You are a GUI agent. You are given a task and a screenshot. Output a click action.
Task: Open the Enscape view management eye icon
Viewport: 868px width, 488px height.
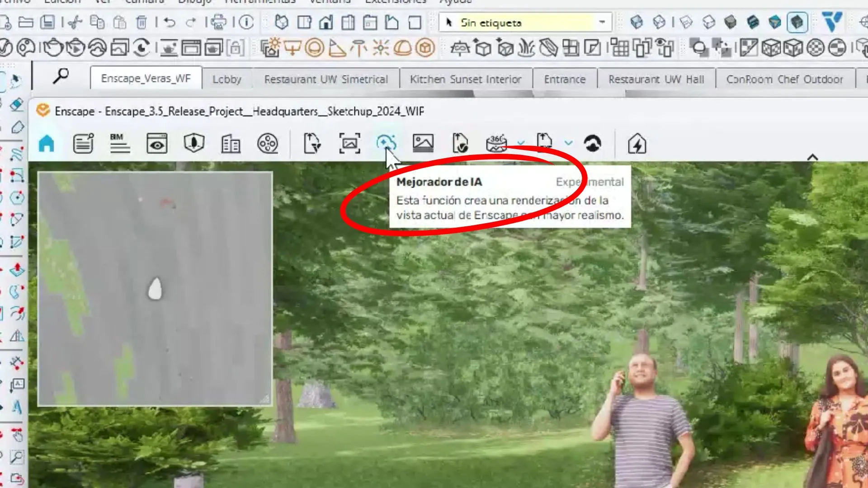[157, 144]
